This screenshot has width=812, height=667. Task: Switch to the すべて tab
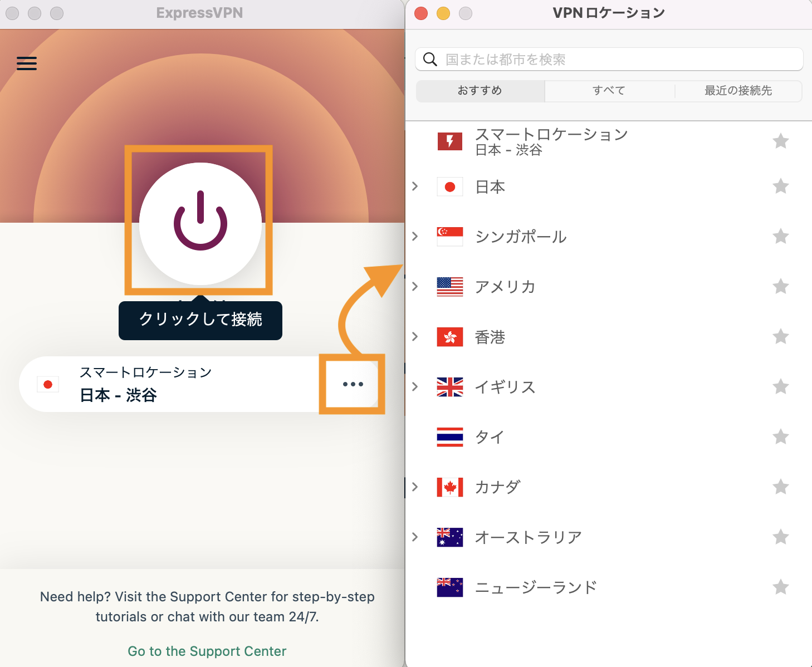coord(609,91)
